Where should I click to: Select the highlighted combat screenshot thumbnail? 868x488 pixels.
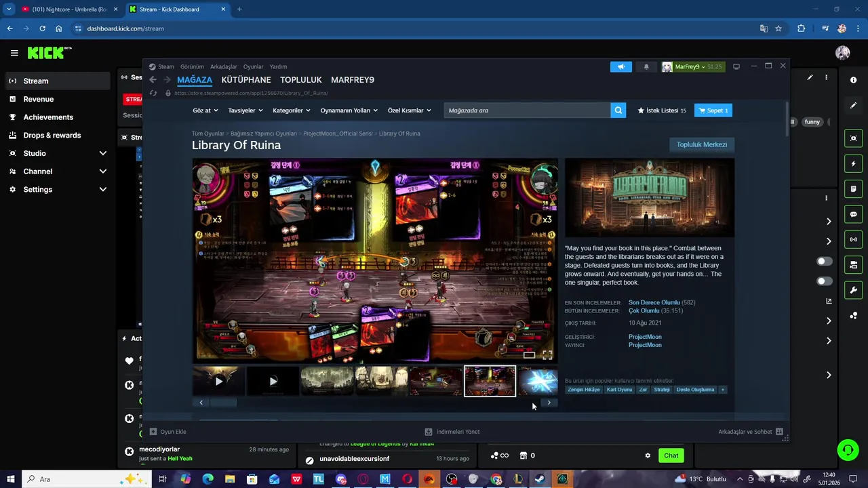point(490,381)
